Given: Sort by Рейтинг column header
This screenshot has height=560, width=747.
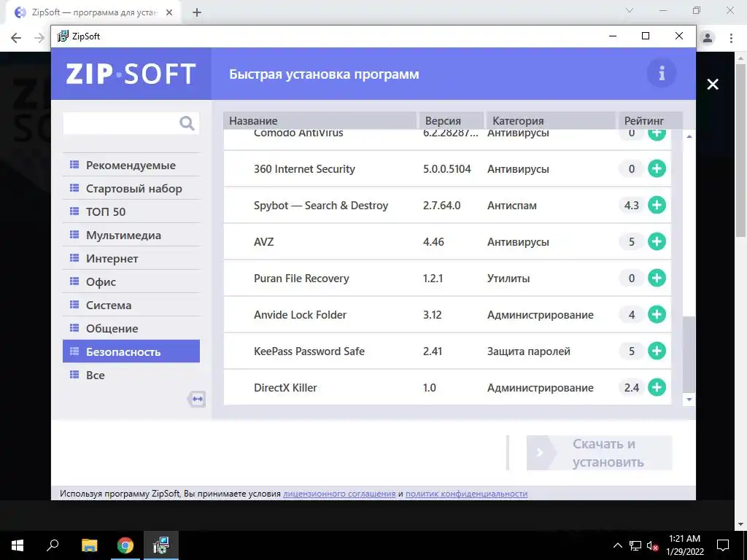Looking at the screenshot, I should 651,120.
